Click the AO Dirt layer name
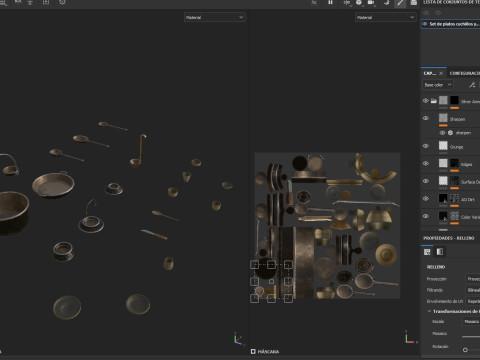This screenshot has width=480, height=360. click(467, 199)
